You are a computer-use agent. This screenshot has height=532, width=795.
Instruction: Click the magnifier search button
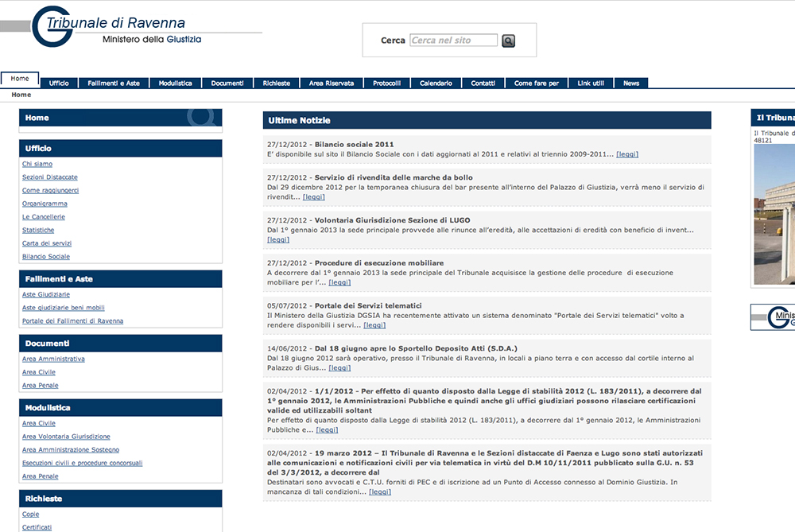coord(508,41)
